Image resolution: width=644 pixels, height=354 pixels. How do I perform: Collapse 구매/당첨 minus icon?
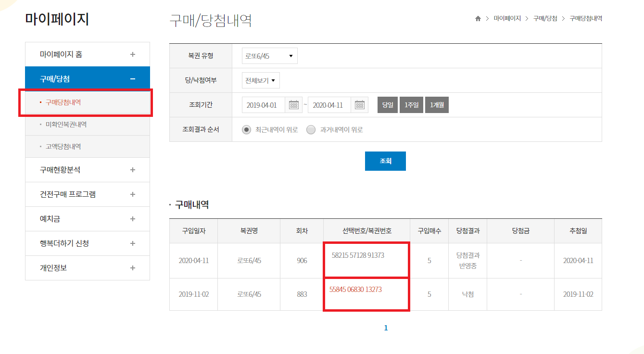133,79
